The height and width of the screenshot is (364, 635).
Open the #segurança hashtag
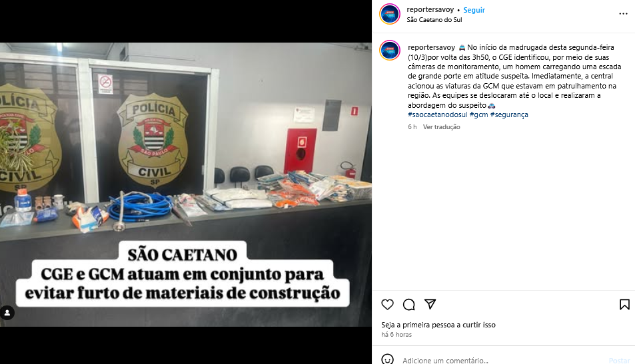[509, 115]
